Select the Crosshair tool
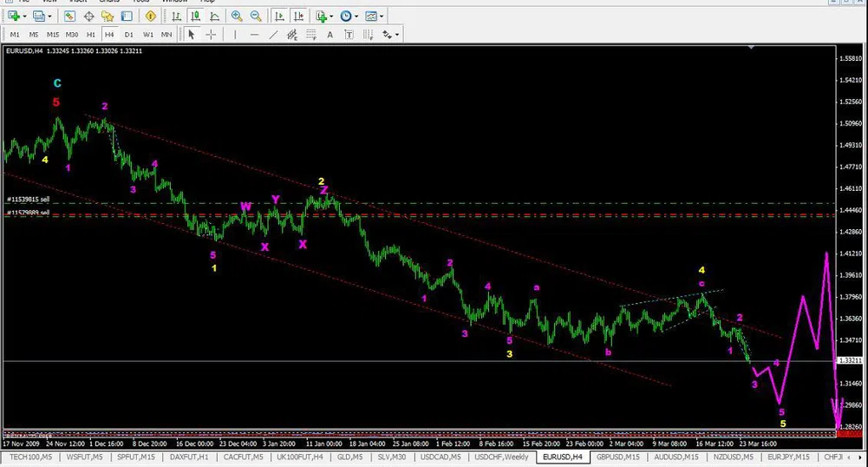Image resolution: width=868 pixels, height=467 pixels. 211,35
